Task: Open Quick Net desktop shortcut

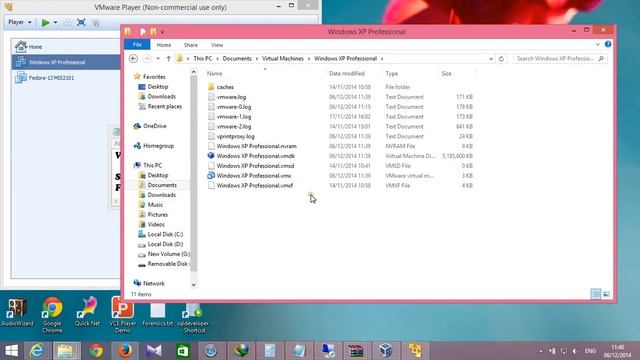Action: 87,313
